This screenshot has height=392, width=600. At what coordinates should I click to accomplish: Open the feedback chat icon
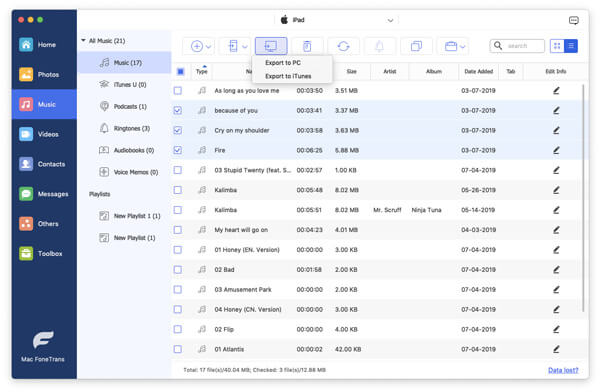click(573, 20)
